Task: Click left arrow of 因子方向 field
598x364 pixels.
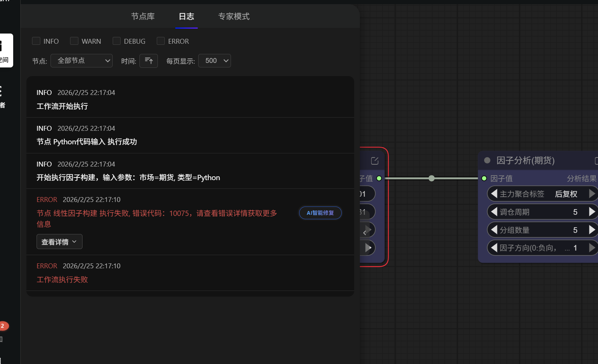Action: [494, 248]
